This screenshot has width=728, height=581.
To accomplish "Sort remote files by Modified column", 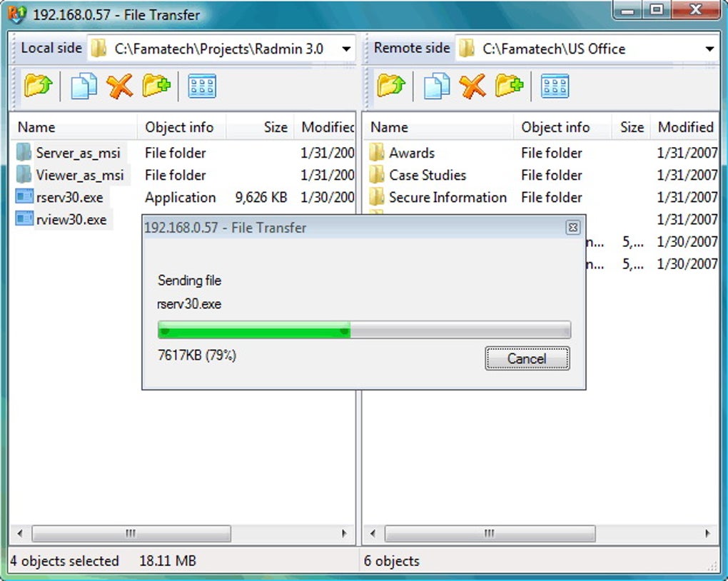I will pos(685,127).
